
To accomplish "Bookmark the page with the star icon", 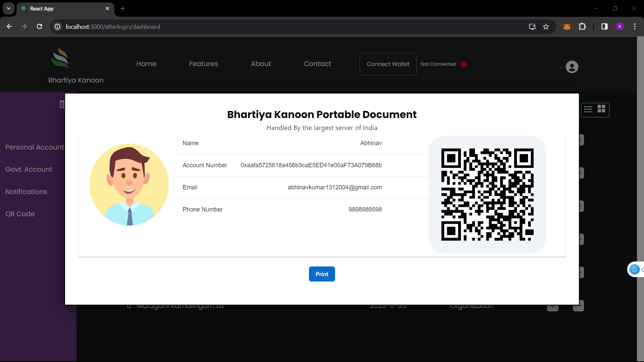I will click(546, 26).
